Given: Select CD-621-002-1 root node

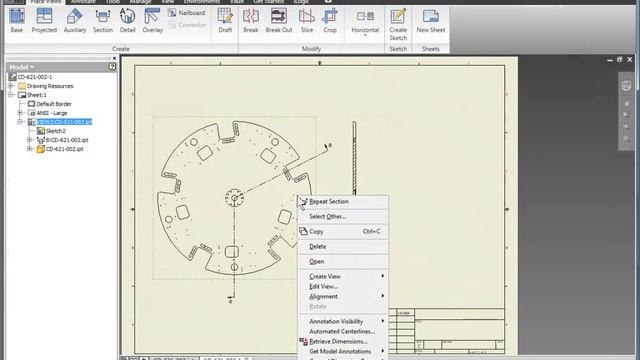Looking at the screenshot, I should (x=35, y=77).
